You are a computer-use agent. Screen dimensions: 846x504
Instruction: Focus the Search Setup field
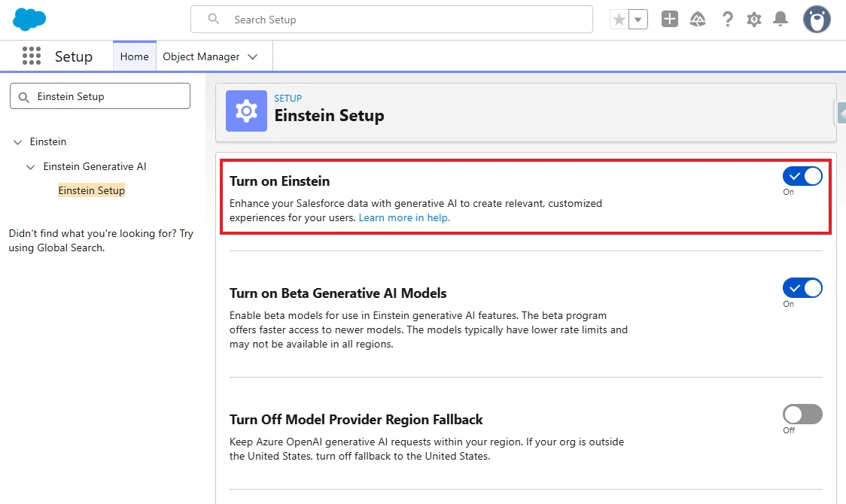(x=391, y=20)
